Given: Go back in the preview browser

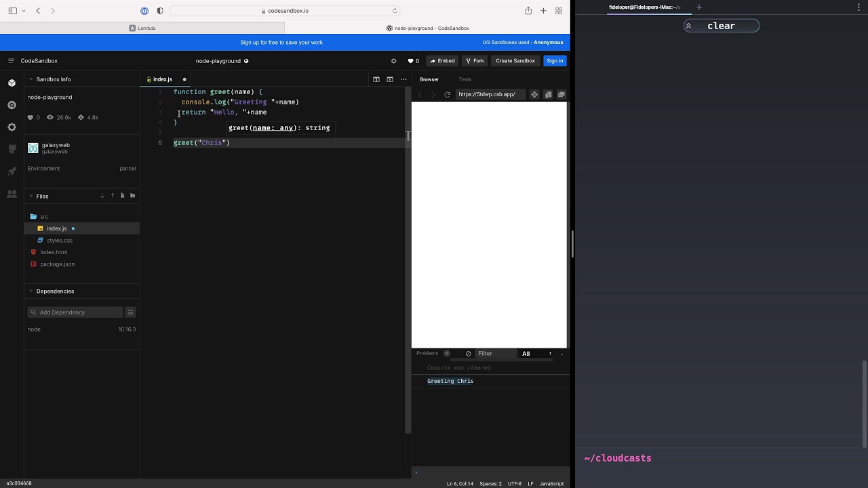Looking at the screenshot, I should click(x=420, y=94).
